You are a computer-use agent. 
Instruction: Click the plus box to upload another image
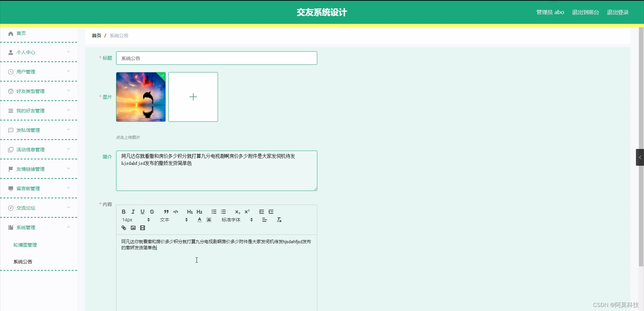[193, 97]
